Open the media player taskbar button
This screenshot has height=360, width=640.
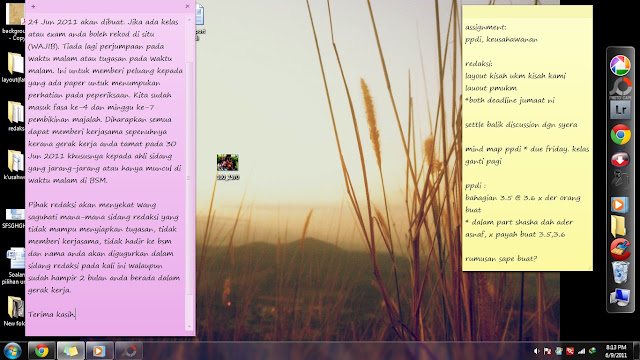pos(99,351)
